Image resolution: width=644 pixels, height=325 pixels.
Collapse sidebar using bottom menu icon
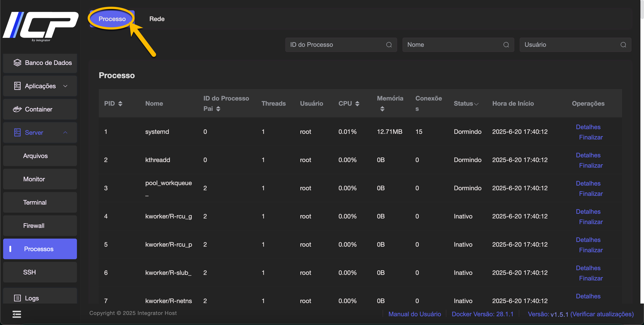(17, 314)
